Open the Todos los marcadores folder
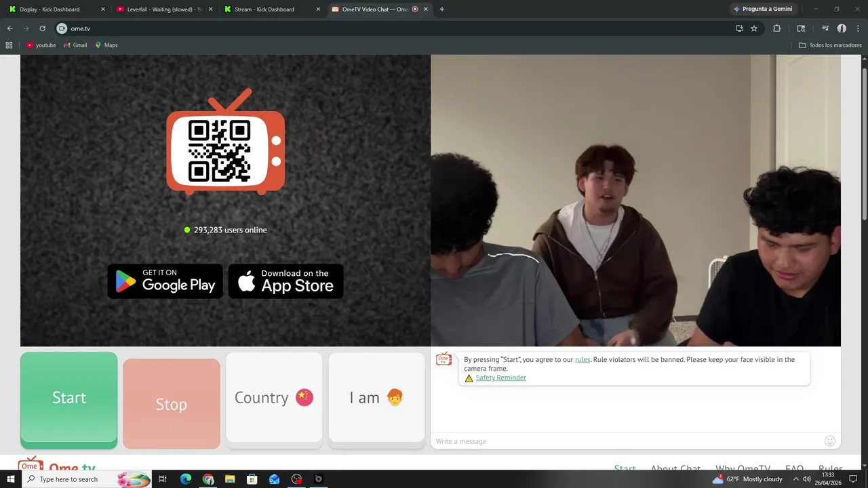Viewport: 868px width, 488px height. pyautogui.click(x=830, y=45)
